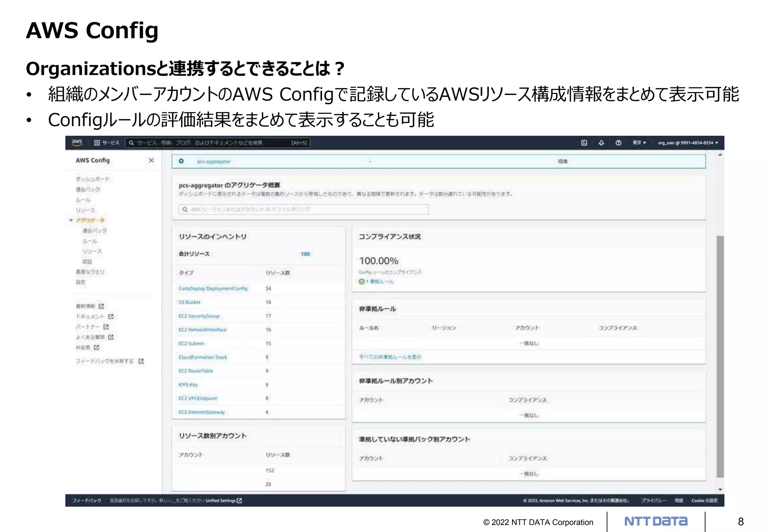This screenshot has width=769, height=532.
Task: Click scrollbar down arrow at bottom right
Action: (720, 489)
